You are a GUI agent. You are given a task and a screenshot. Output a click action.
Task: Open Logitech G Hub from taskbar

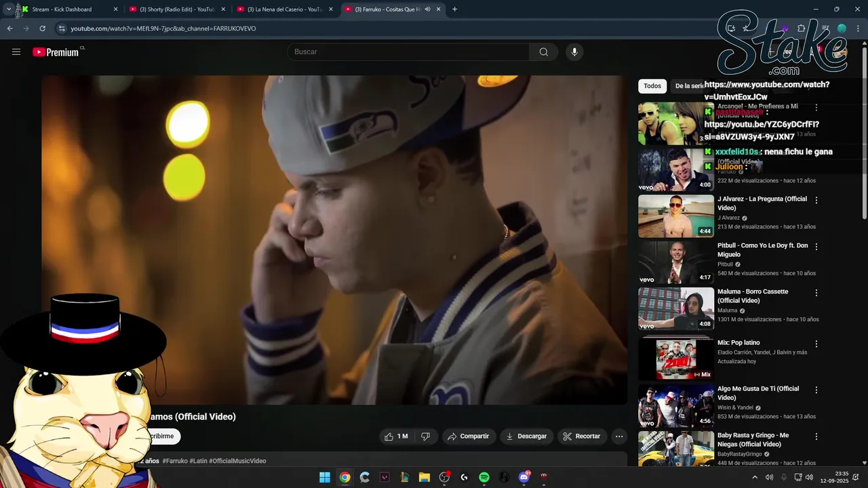[464, 477]
